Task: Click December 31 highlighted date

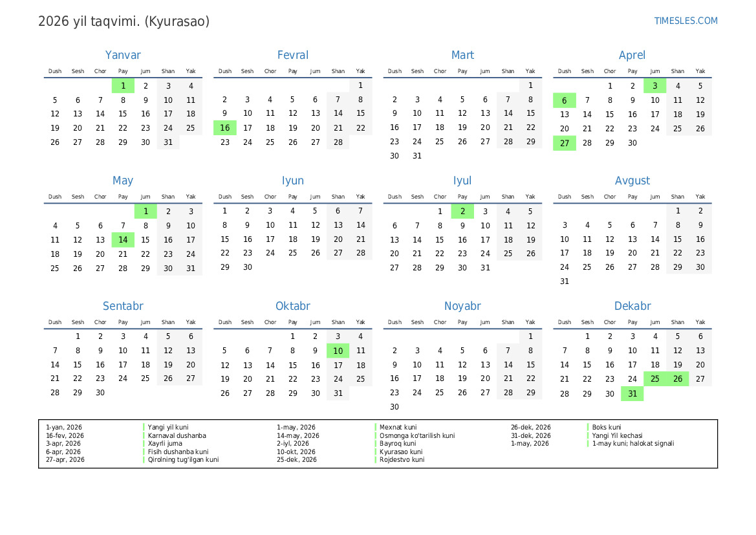Action: point(632,394)
